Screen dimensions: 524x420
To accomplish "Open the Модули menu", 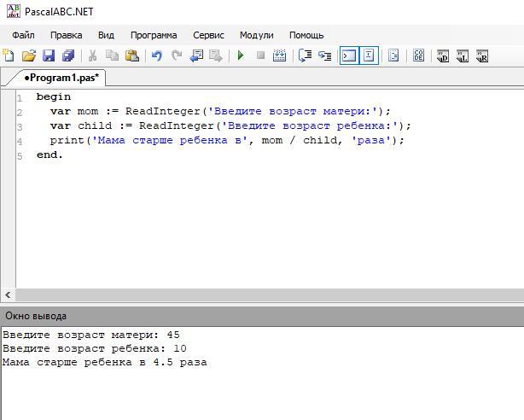I will pyautogui.click(x=257, y=35).
